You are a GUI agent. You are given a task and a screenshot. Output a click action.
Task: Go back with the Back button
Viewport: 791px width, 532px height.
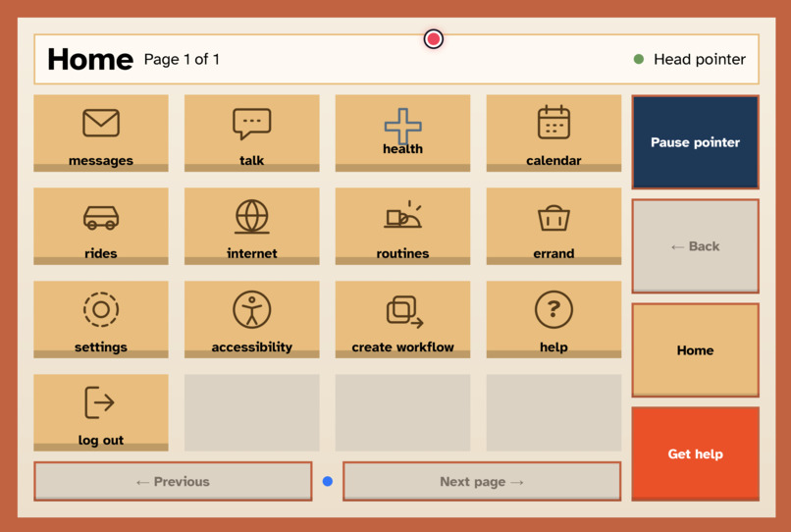[695, 246]
